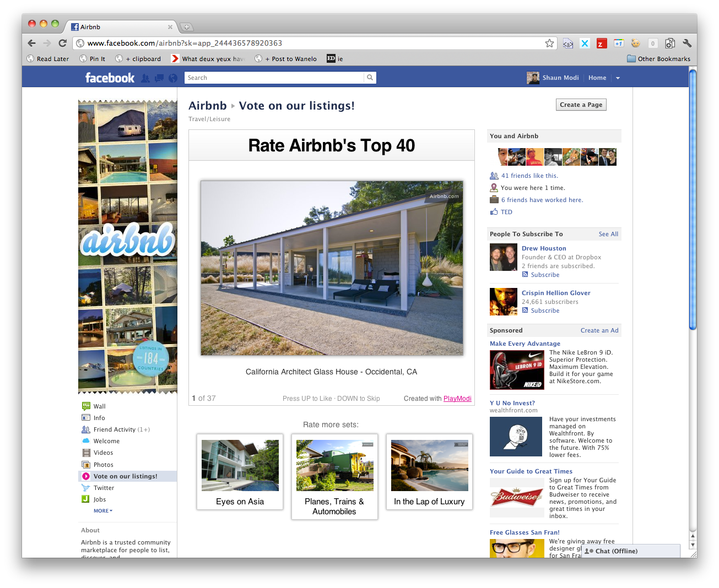Click the Facebook search field
This screenshot has height=588, width=719.
(x=274, y=78)
